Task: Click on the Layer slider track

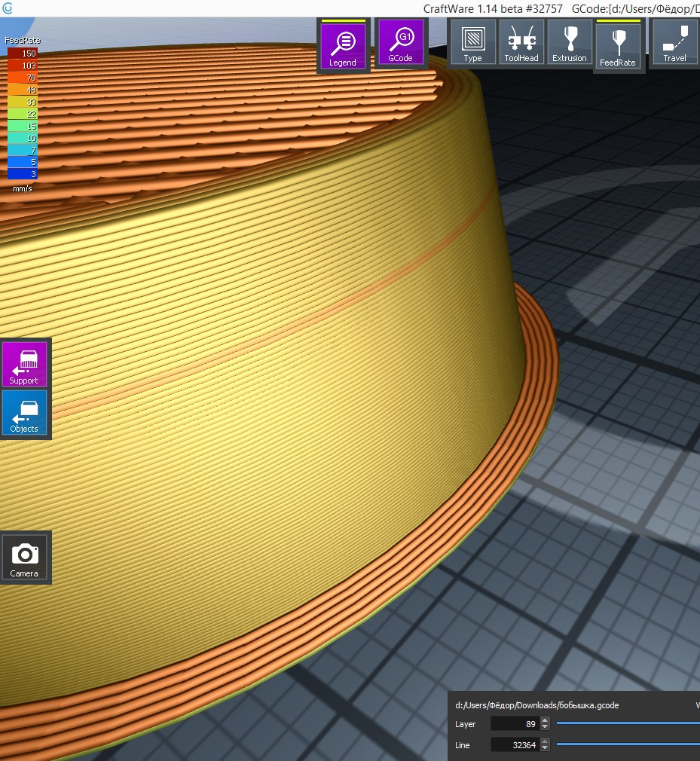Action: click(x=627, y=724)
